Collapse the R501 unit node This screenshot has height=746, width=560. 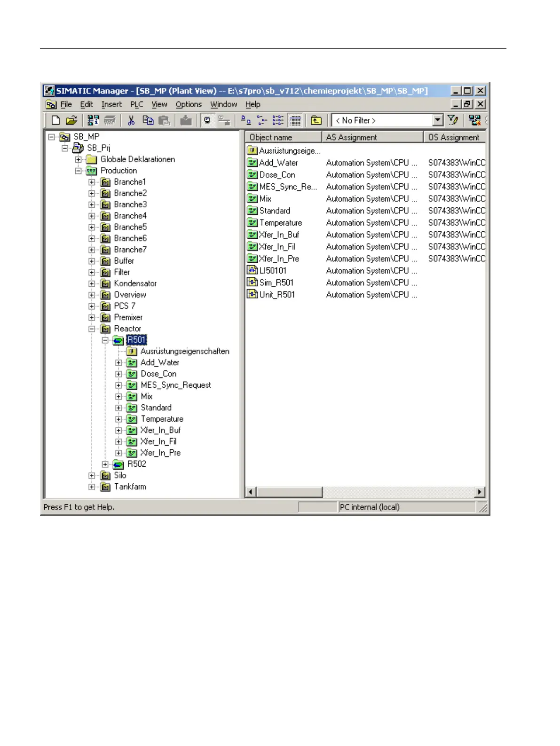pos(105,340)
